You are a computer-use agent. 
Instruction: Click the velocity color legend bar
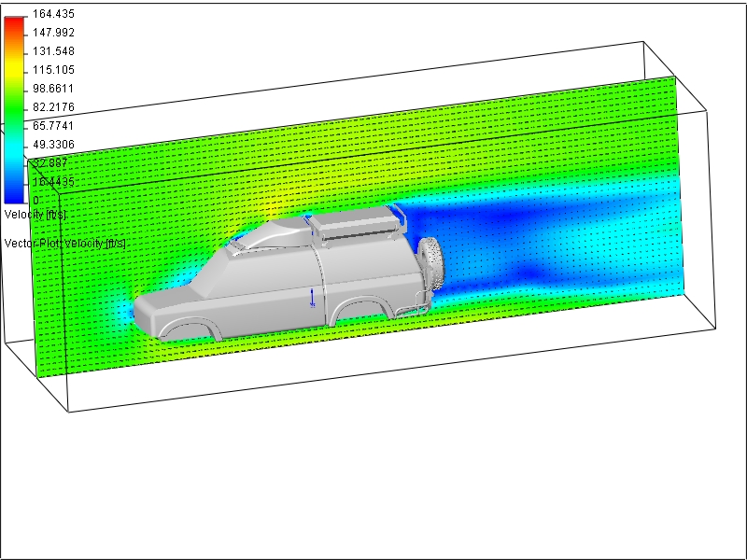point(15,107)
